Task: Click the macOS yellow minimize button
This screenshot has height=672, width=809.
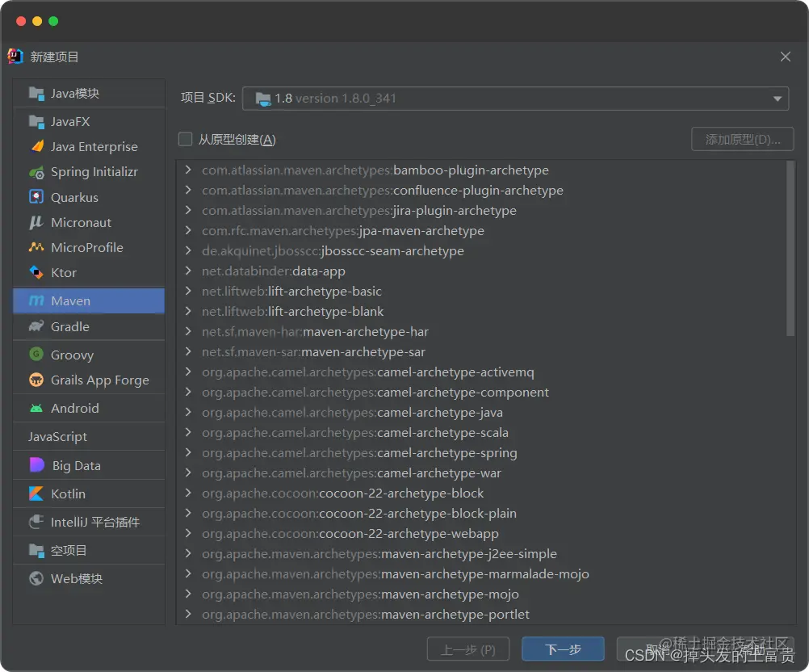Action: coord(37,21)
